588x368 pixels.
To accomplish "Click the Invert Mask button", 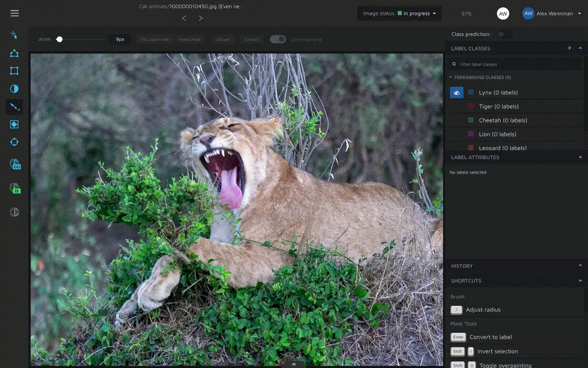I will [x=190, y=40].
